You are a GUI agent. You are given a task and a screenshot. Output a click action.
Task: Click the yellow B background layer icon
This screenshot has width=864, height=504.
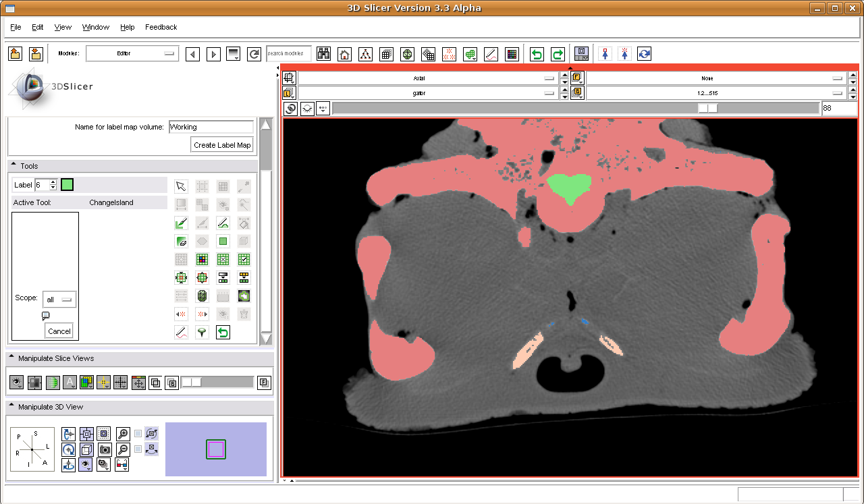[x=577, y=93]
